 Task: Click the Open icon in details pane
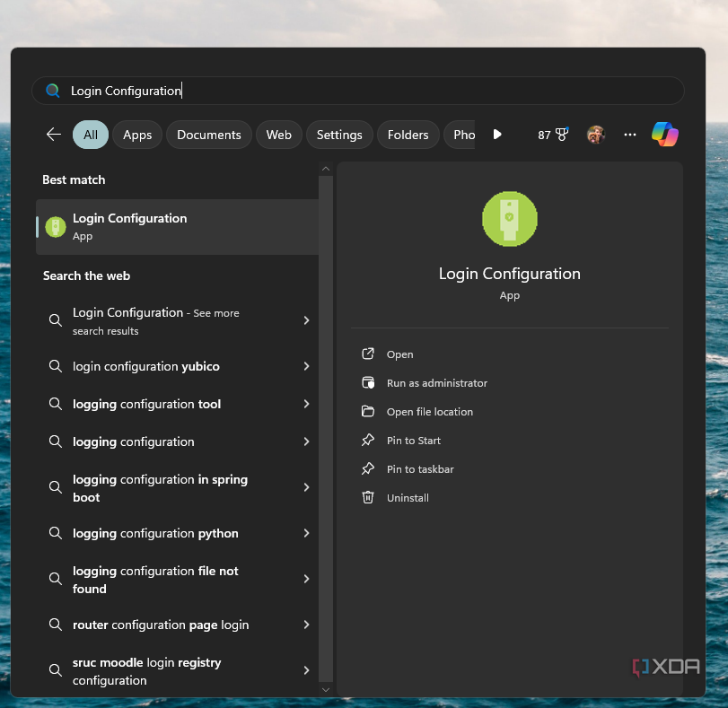(x=368, y=354)
